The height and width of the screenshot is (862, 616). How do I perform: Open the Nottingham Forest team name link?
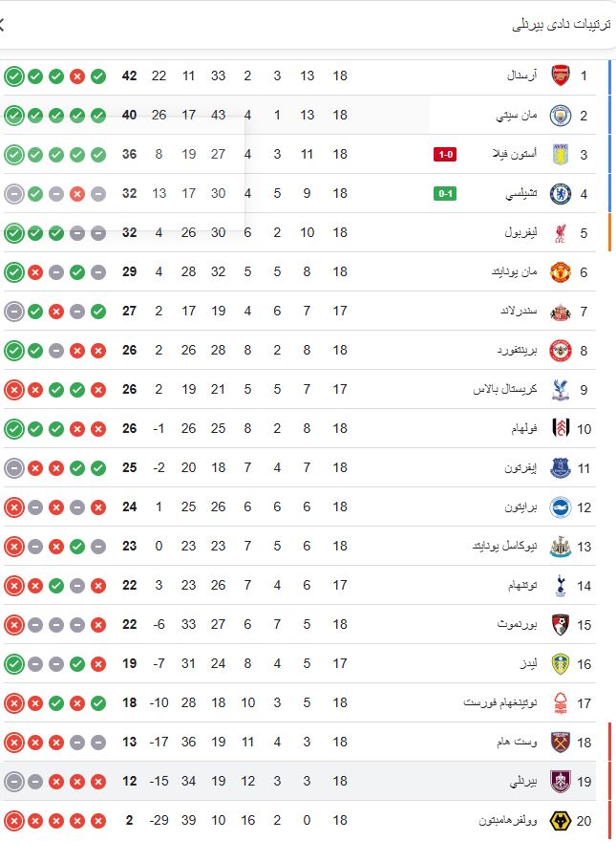click(501, 702)
